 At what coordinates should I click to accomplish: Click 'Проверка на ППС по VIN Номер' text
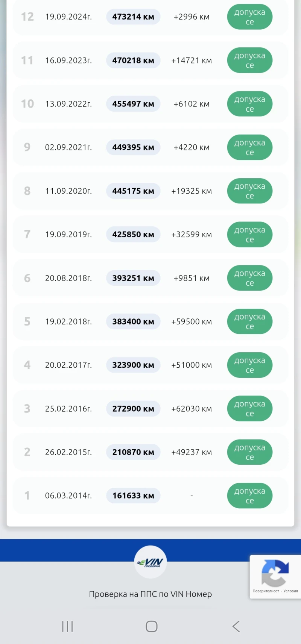(150, 594)
